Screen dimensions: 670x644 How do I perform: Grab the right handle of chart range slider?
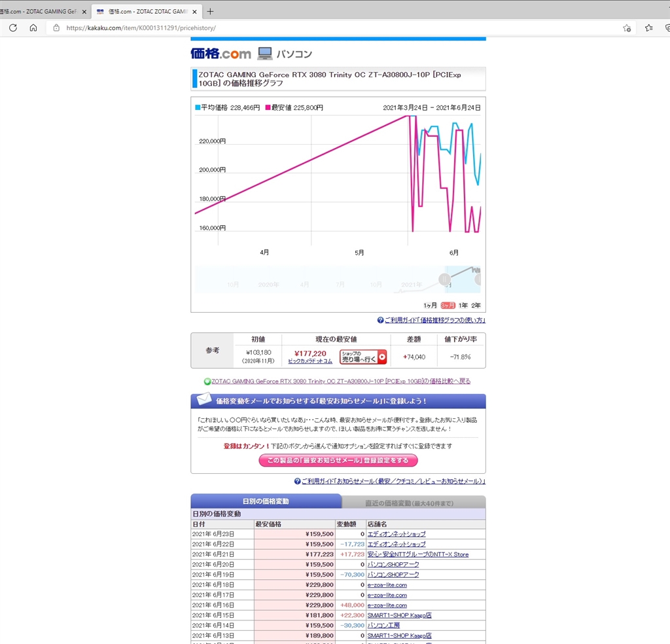478,280
